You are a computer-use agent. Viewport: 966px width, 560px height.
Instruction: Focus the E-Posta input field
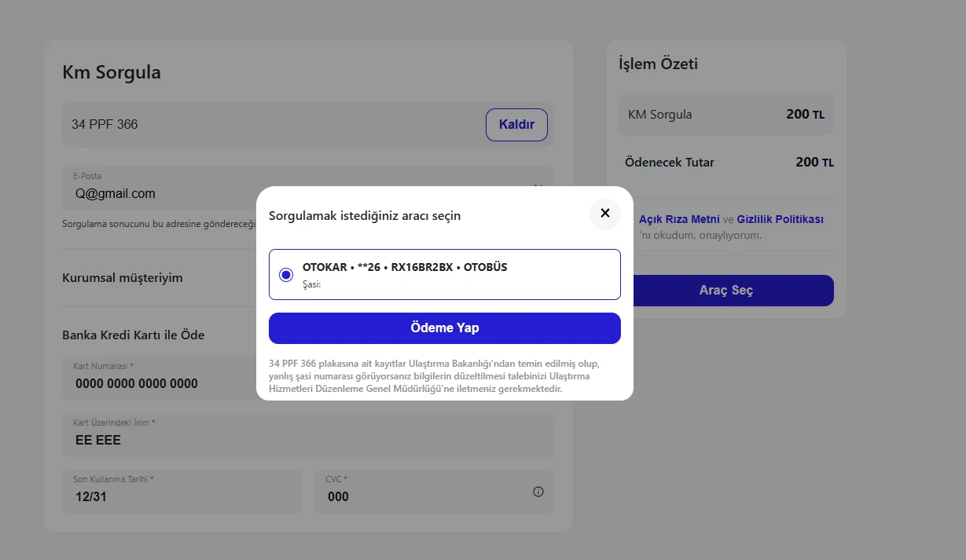pos(157,193)
